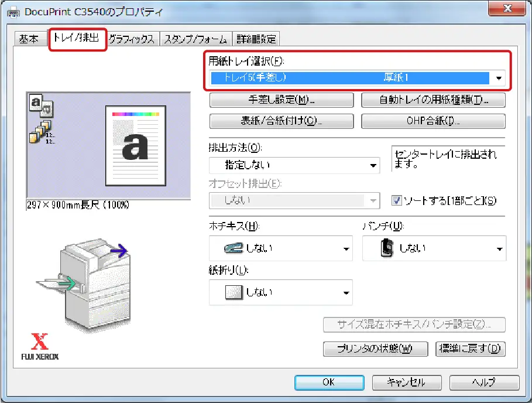Click the サイズ混在ホチキス/パンチ設定 button

(x=414, y=325)
